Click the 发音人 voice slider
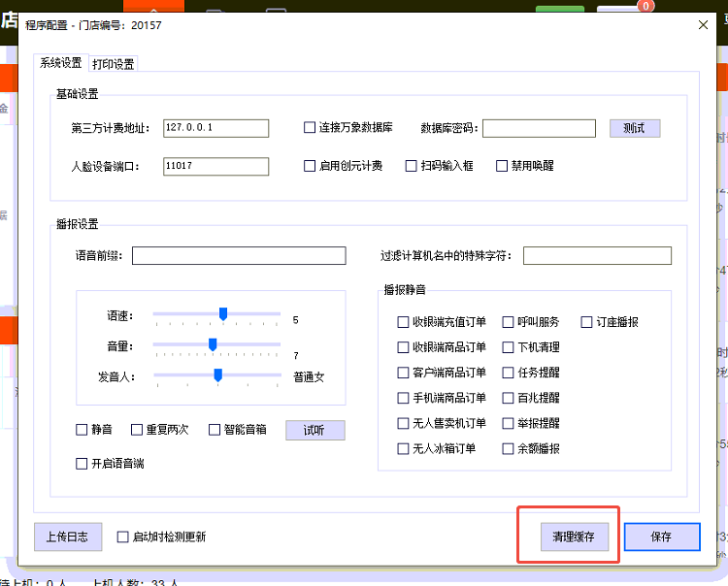The width and height of the screenshot is (728, 586). pyautogui.click(x=217, y=374)
